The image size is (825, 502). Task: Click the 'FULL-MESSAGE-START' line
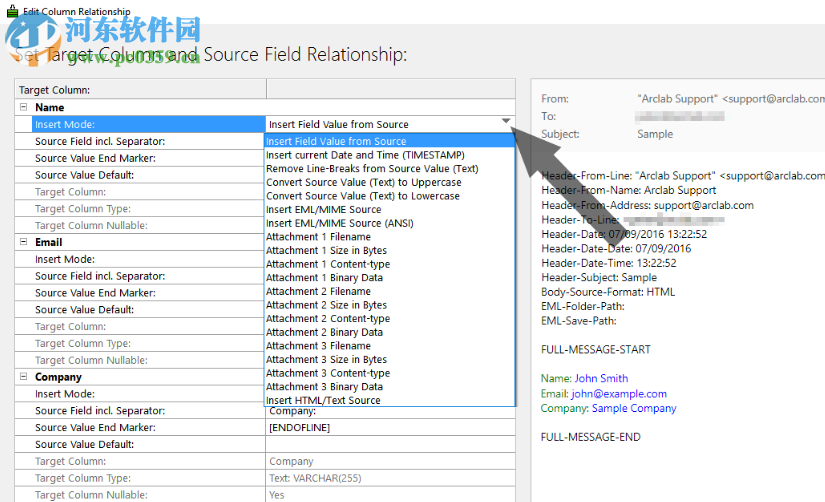click(x=596, y=349)
